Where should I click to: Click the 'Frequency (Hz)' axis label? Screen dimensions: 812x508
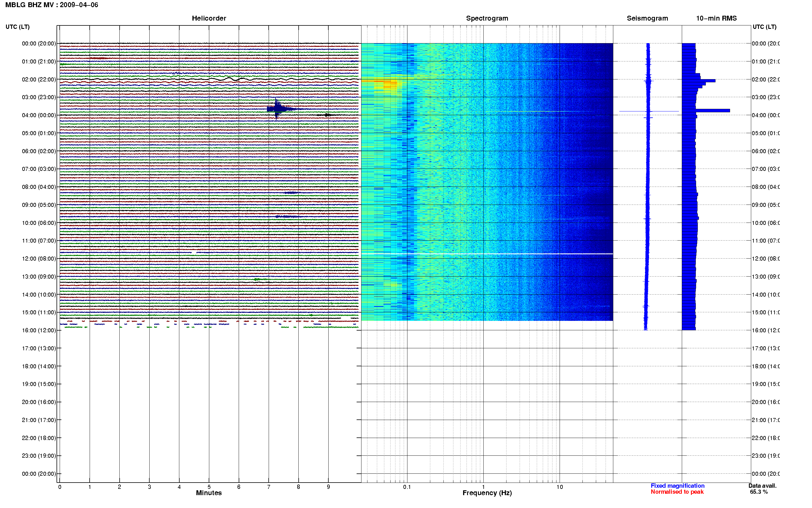coord(487,493)
